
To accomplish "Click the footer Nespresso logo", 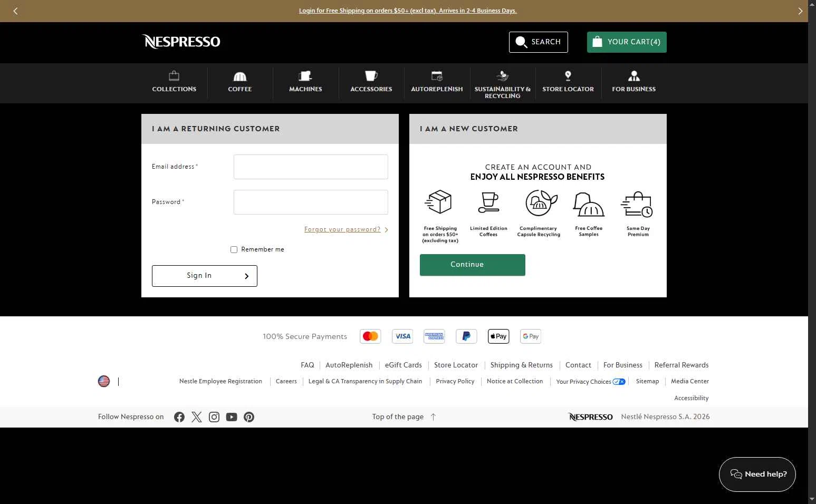I will click(x=590, y=417).
